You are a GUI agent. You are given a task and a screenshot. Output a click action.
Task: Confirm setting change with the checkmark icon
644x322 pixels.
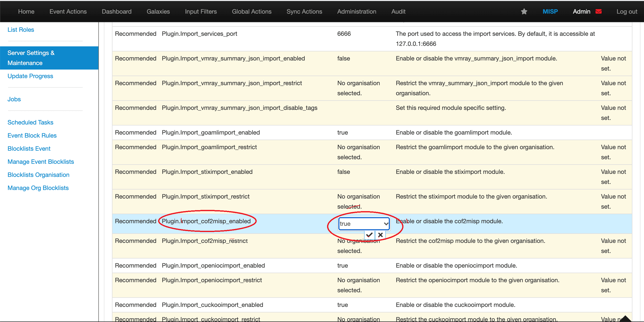coord(369,235)
